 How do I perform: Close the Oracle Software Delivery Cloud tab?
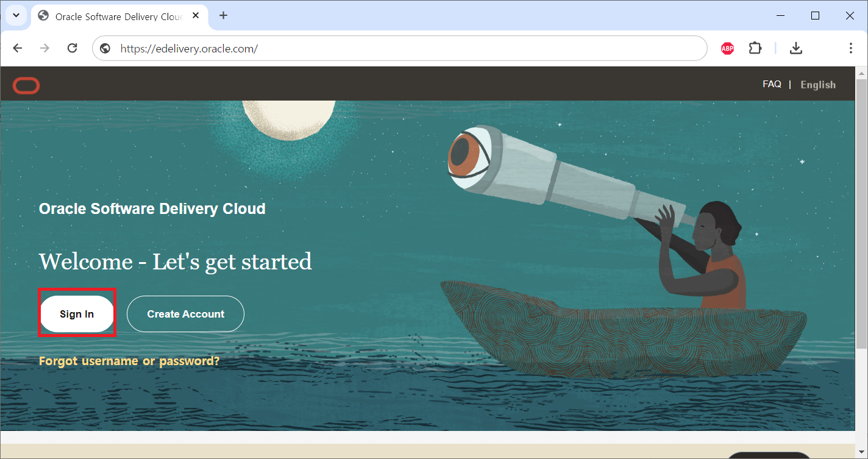pyautogui.click(x=196, y=16)
